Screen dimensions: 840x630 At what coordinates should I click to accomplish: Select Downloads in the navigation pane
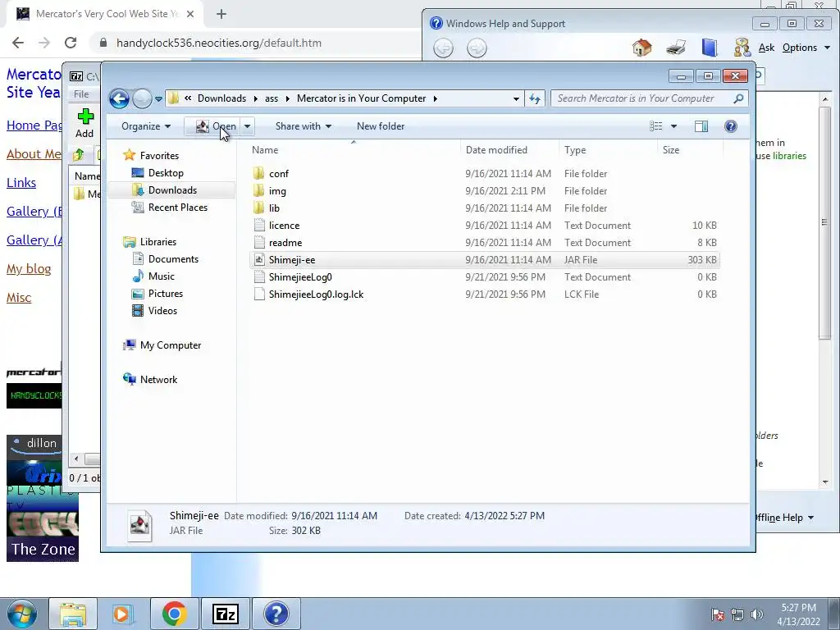[172, 190]
